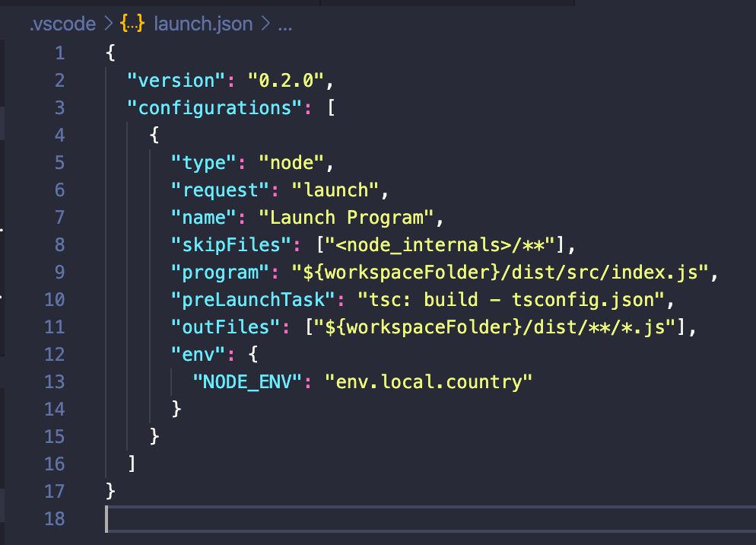
Task: Click the .vscode folder in breadcrumb bar
Action: pyautogui.click(x=62, y=24)
